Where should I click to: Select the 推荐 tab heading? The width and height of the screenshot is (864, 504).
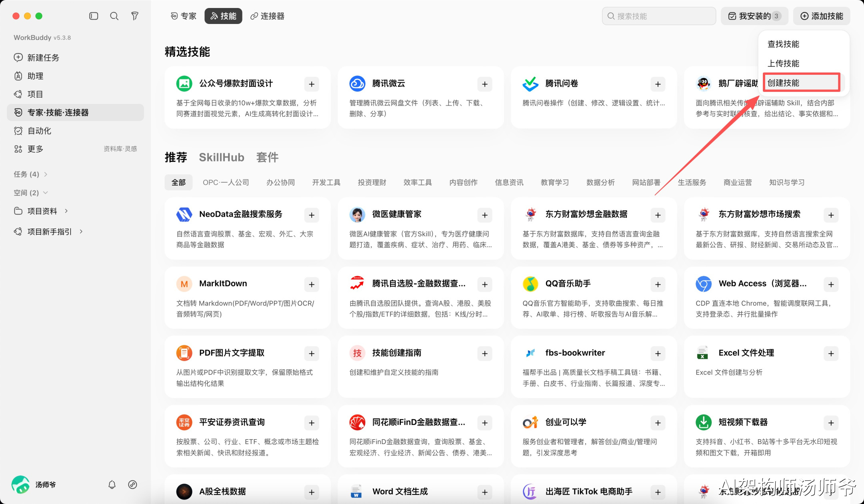[x=176, y=157]
